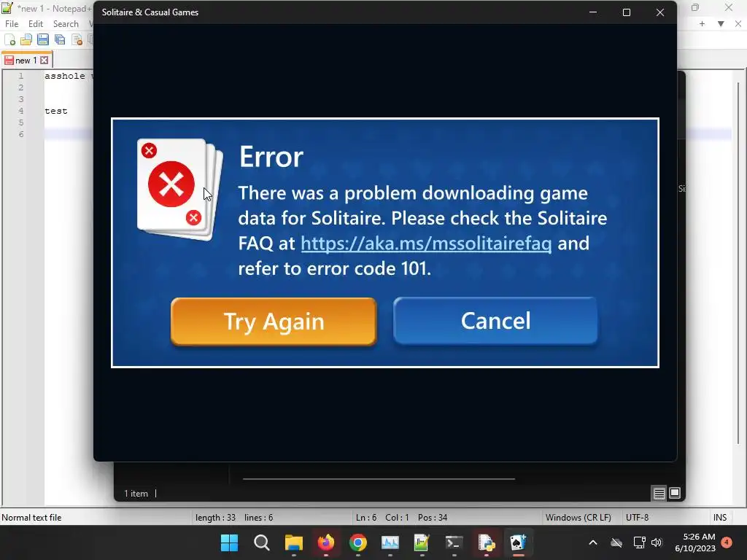The width and height of the screenshot is (747, 560).
Task: Open Notepad++ Search menu
Action: pyautogui.click(x=66, y=24)
